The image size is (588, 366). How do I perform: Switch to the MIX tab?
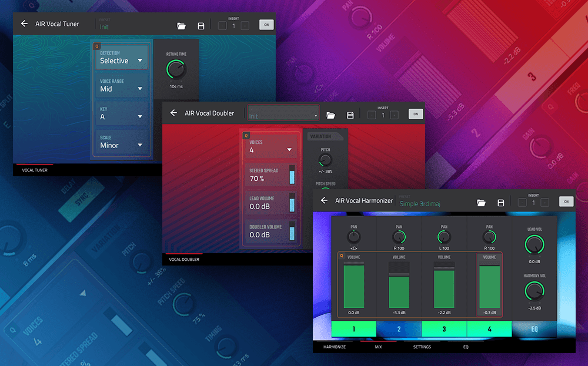pos(378,347)
